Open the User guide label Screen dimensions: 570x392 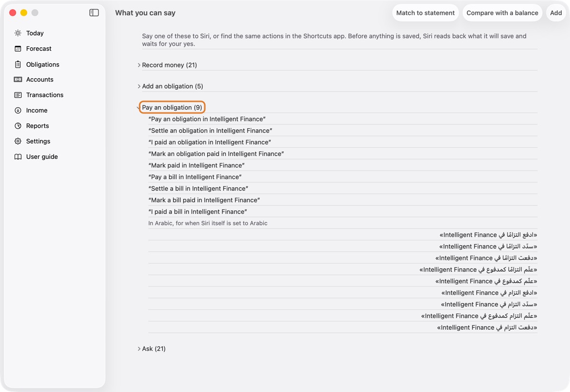pos(42,156)
